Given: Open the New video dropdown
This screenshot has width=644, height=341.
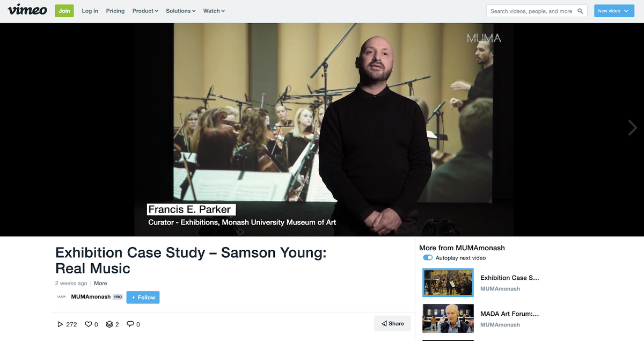Looking at the screenshot, I should [x=614, y=11].
